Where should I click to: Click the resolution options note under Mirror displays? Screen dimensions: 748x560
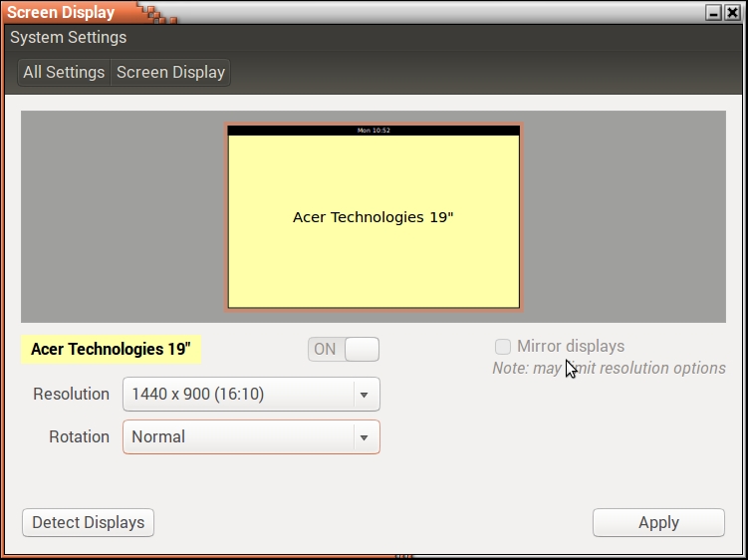(x=609, y=369)
